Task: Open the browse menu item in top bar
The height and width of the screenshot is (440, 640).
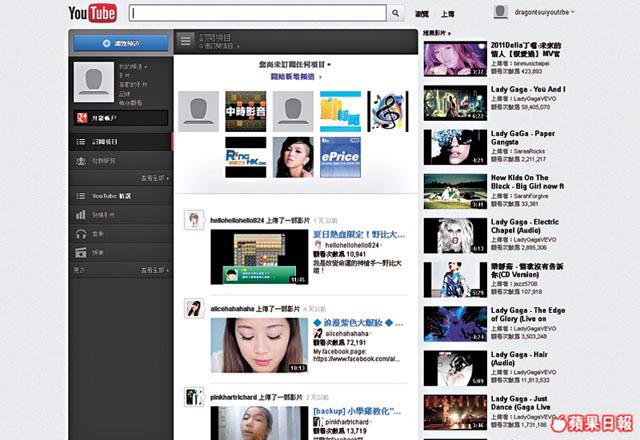Action: tap(422, 14)
